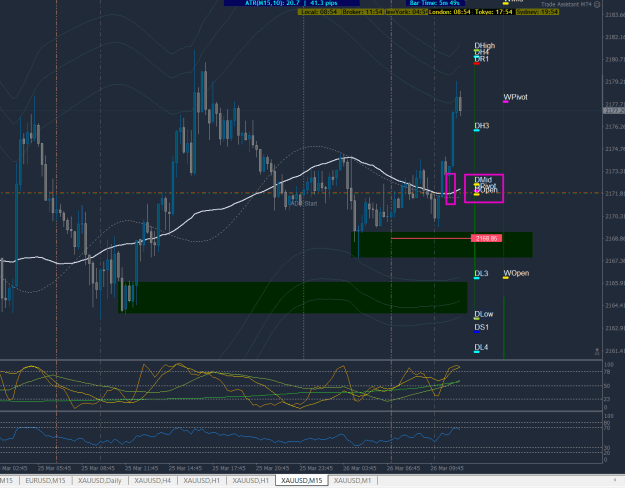Click the 26 Mar 03:45 time axis label
The image size is (625, 488).
tap(360, 468)
